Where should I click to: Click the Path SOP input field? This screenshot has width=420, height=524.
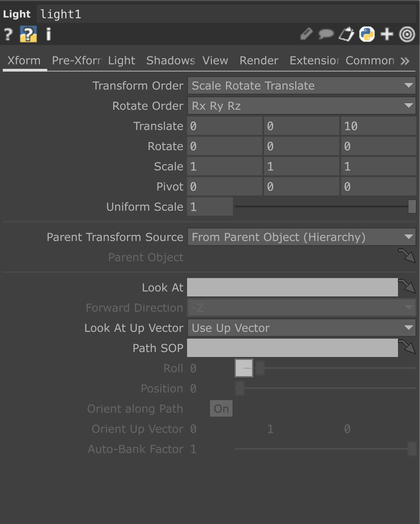292,348
